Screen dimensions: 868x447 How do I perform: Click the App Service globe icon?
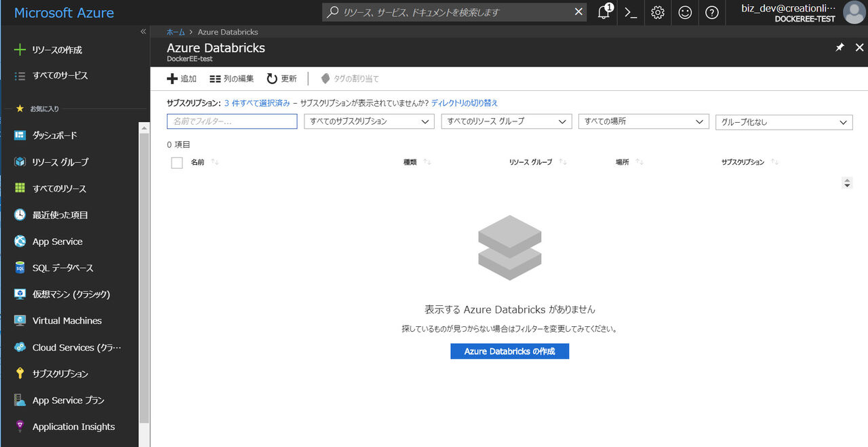point(20,241)
